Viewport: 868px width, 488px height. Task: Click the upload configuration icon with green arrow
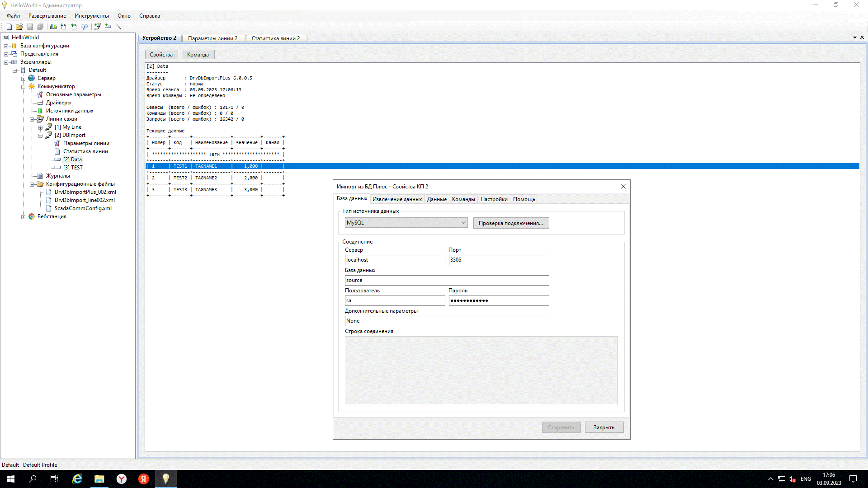[74, 27]
